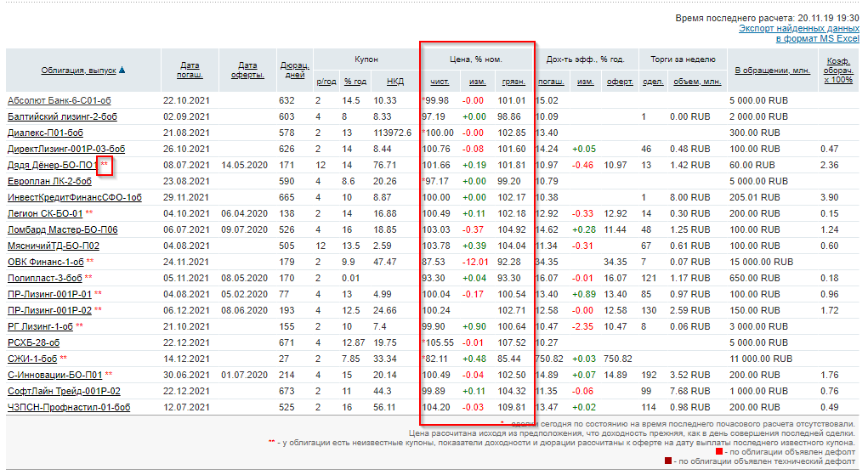Sort by В обращении, млн. header
Viewport: 868px width, 475px height.
pyautogui.click(x=772, y=71)
